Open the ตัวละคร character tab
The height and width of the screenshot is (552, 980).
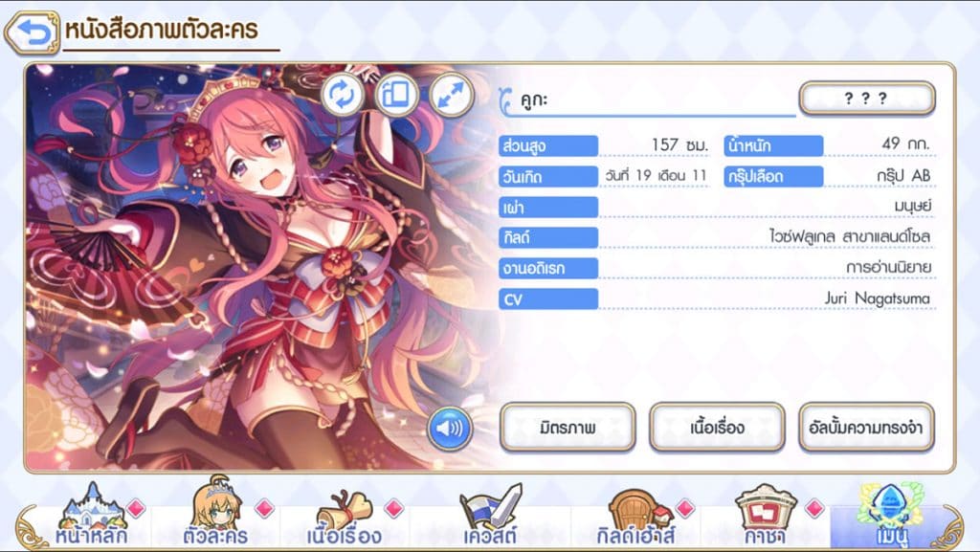(x=216, y=514)
